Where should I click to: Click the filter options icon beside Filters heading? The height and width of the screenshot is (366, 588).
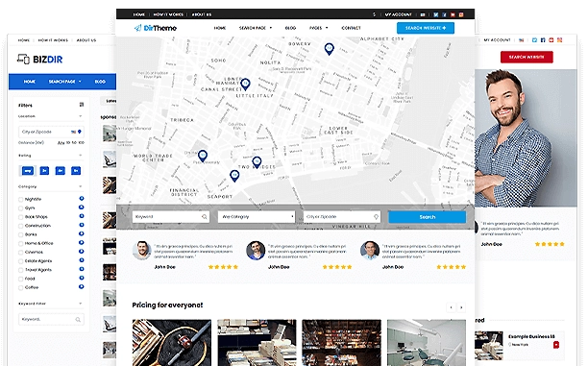82,105
